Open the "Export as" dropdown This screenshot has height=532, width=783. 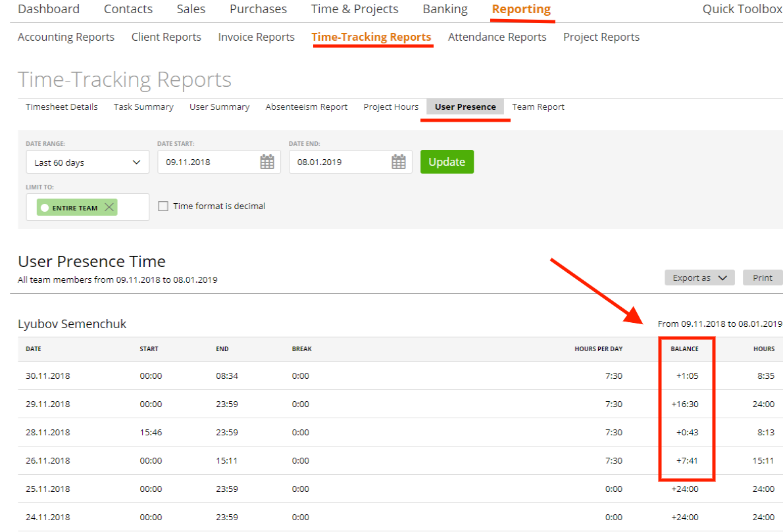pos(699,277)
